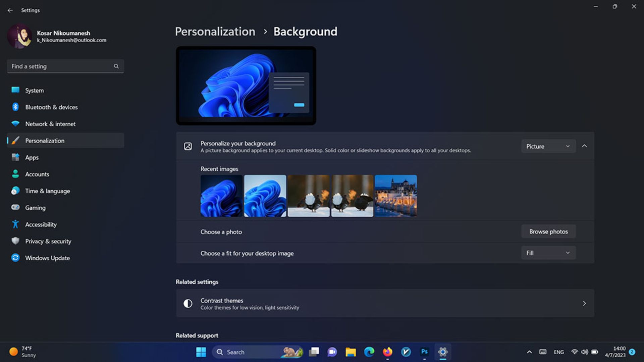Open Network & internet via its Wi-Fi icon

pos(15,124)
